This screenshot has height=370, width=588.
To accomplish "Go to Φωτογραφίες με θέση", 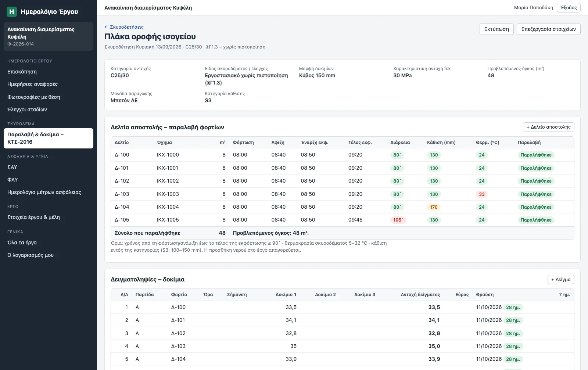I will click(x=49, y=97).
